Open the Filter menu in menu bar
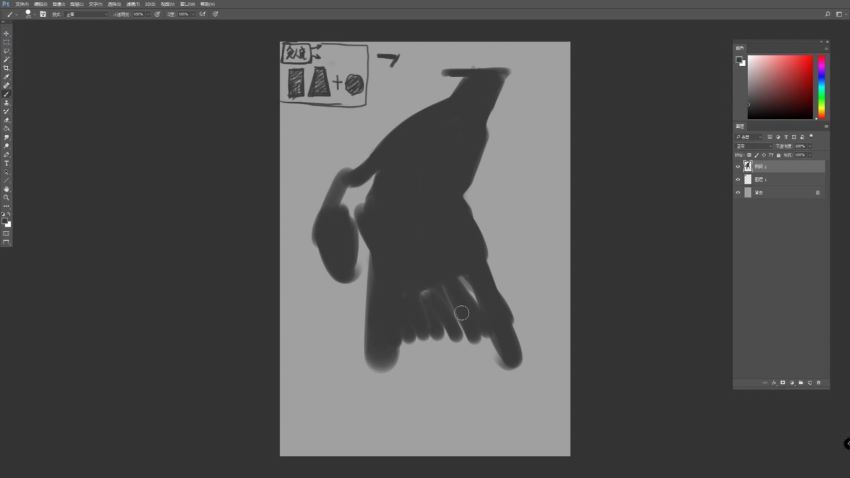The image size is (850, 478). [x=133, y=4]
